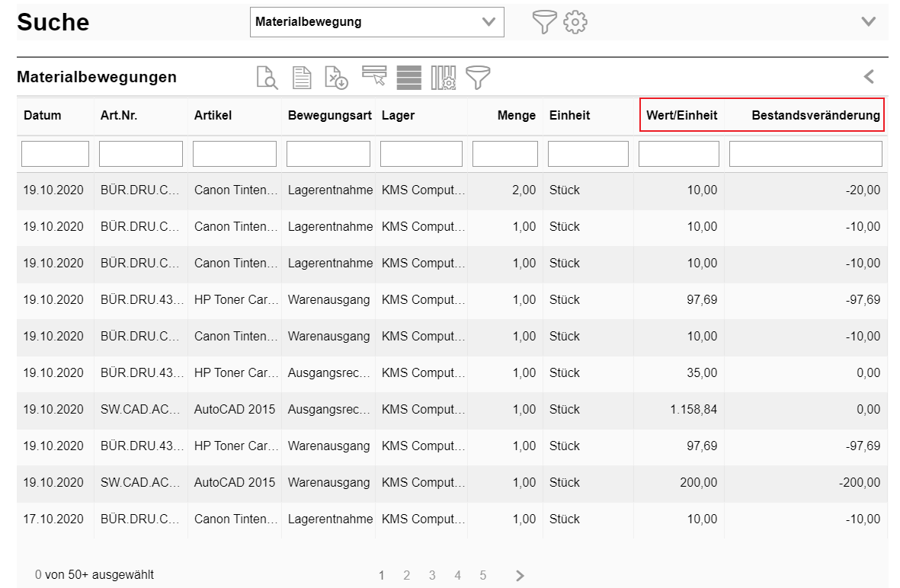900x588 pixels.
Task: Click the next page arrow
Action: tap(520, 575)
